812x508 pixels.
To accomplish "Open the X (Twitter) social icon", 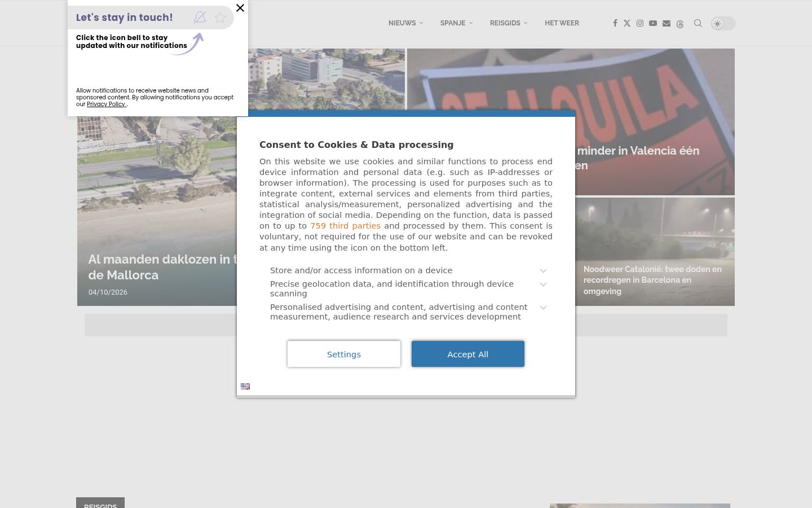I will point(627,23).
